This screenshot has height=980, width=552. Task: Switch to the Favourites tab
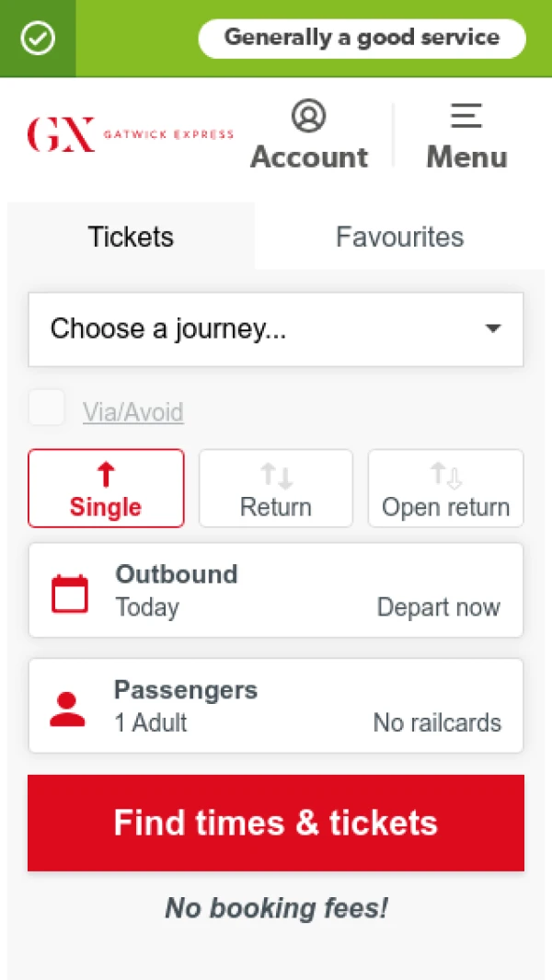(400, 236)
